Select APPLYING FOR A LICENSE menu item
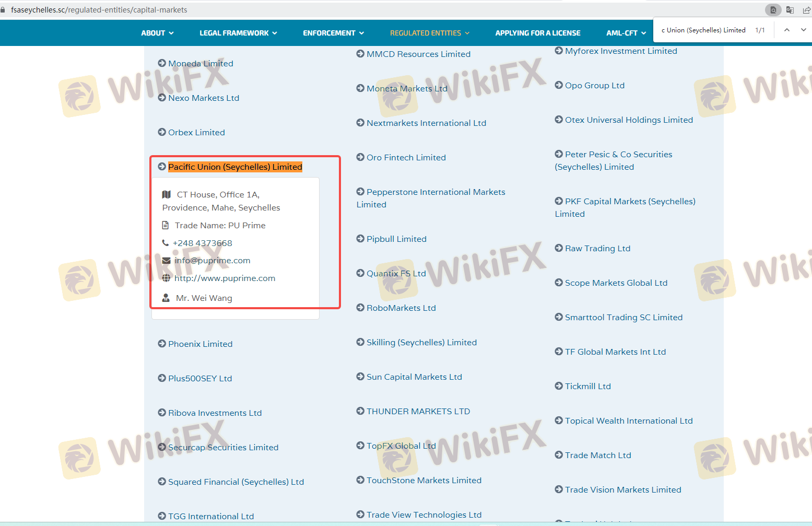 pyautogui.click(x=537, y=33)
